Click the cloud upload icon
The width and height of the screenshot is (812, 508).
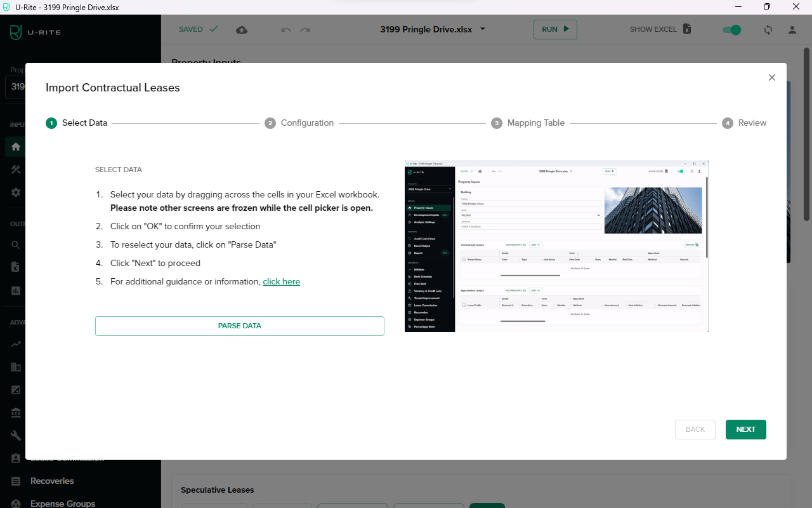tap(241, 30)
